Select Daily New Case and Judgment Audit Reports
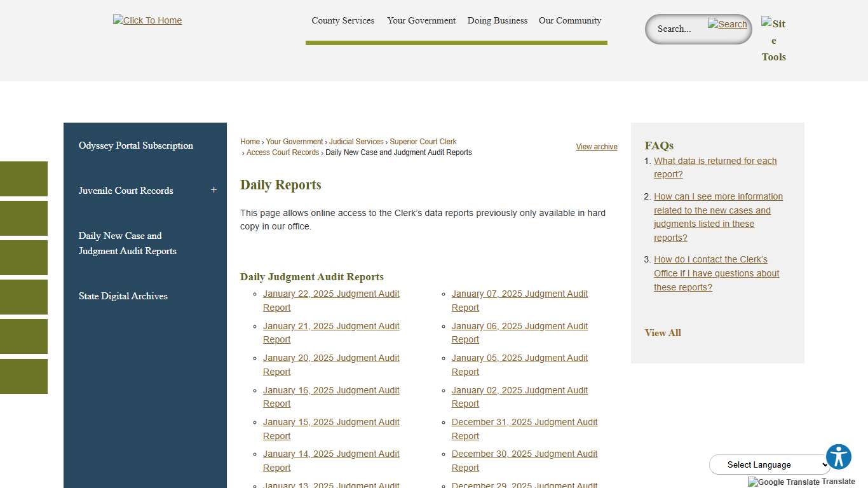 [x=127, y=243]
